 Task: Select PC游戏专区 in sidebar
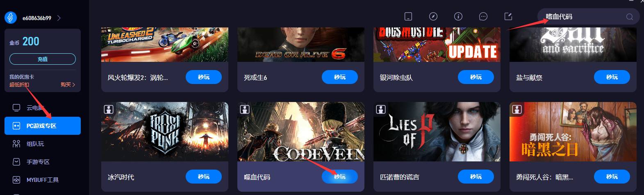(x=43, y=126)
